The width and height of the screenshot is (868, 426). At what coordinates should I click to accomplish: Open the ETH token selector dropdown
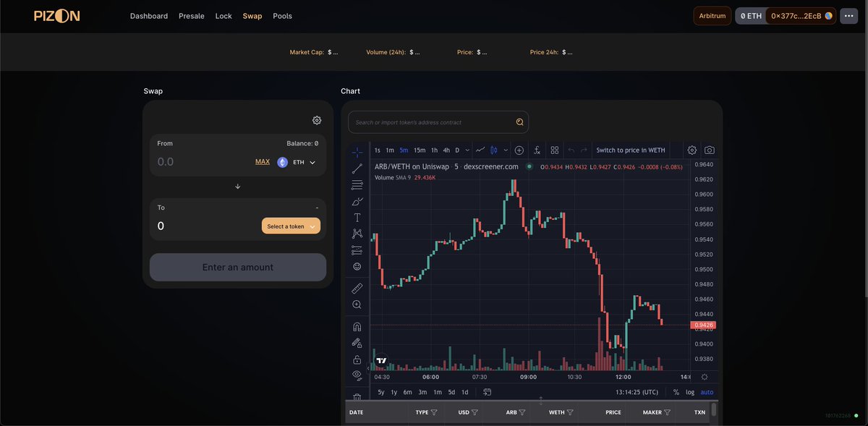[x=297, y=162]
